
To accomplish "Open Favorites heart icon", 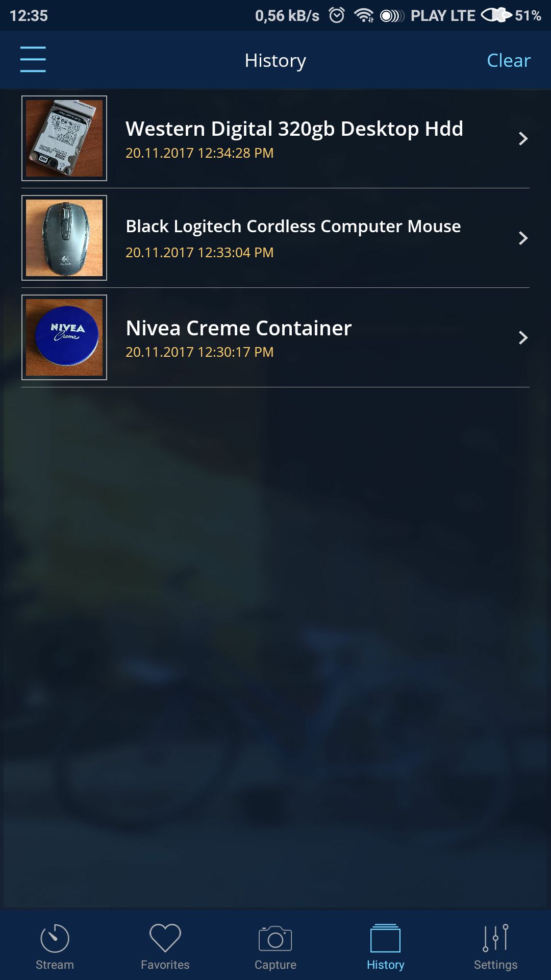I will coord(165,938).
